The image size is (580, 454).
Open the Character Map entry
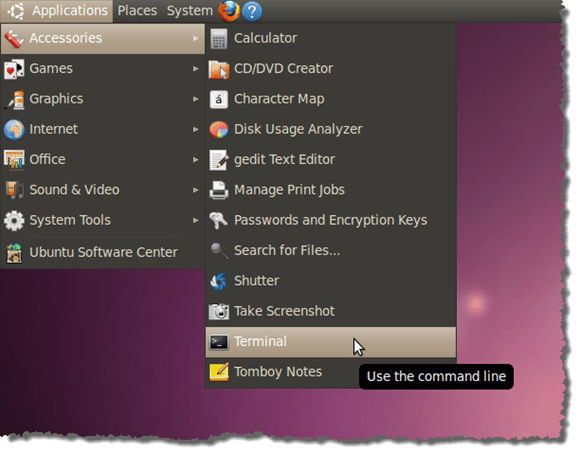331,99
